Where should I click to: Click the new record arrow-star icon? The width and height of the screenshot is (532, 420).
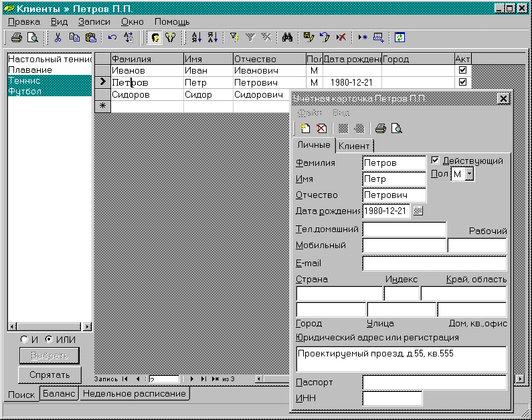[x=363, y=37]
